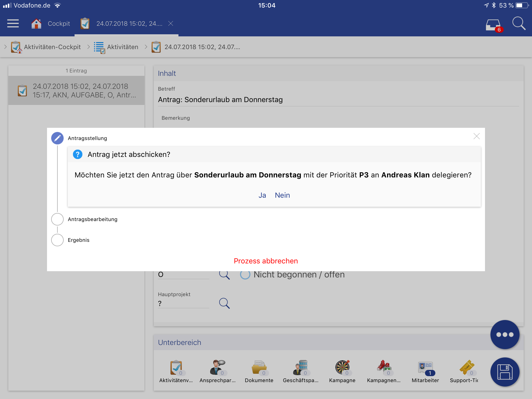This screenshot has height=399, width=532.
Task: Open the three-dots more actions button
Action: pyautogui.click(x=505, y=334)
